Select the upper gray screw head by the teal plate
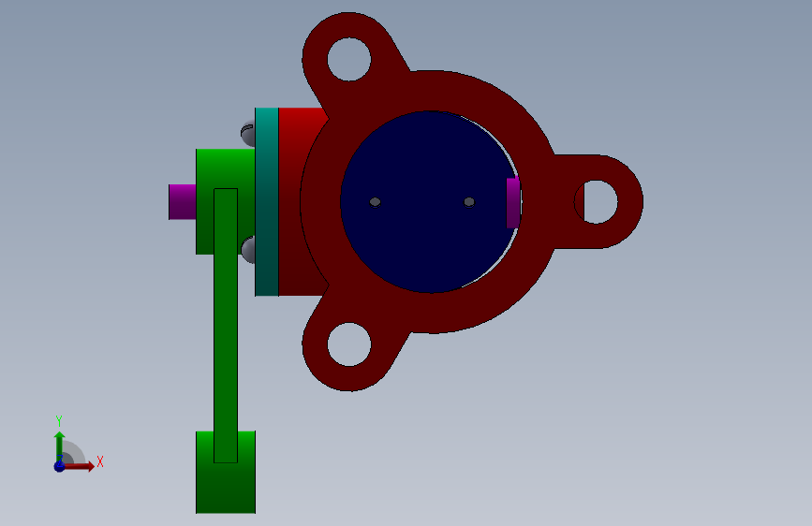The width and height of the screenshot is (812, 526). [x=248, y=134]
